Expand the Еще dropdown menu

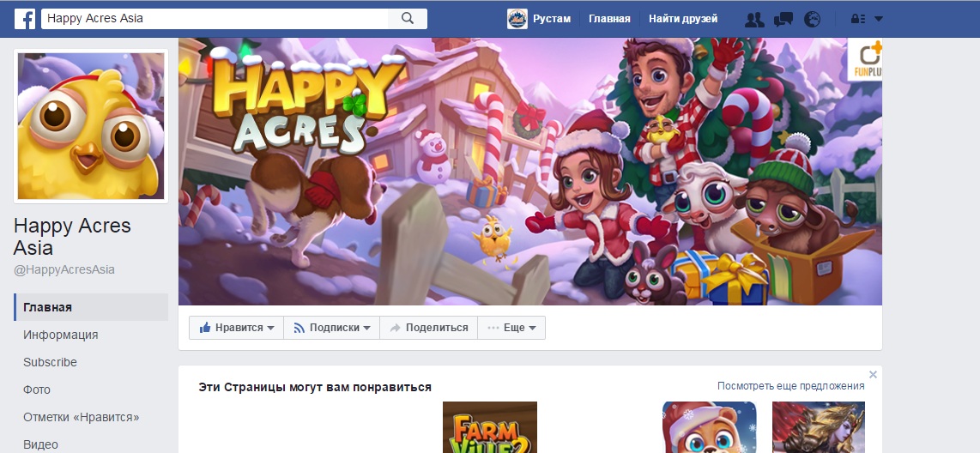coord(511,328)
